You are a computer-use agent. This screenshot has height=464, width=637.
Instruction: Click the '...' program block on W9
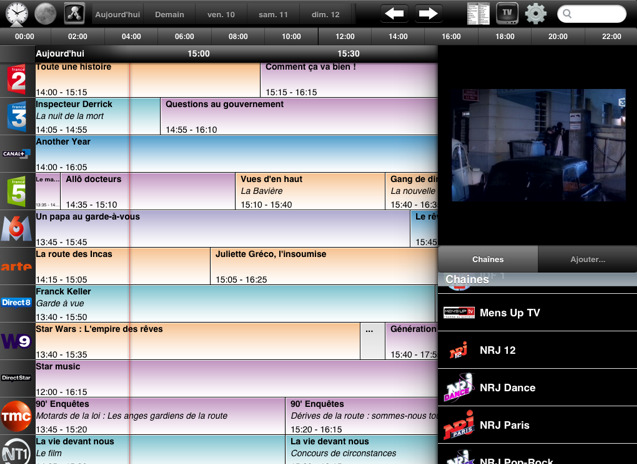point(373,341)
